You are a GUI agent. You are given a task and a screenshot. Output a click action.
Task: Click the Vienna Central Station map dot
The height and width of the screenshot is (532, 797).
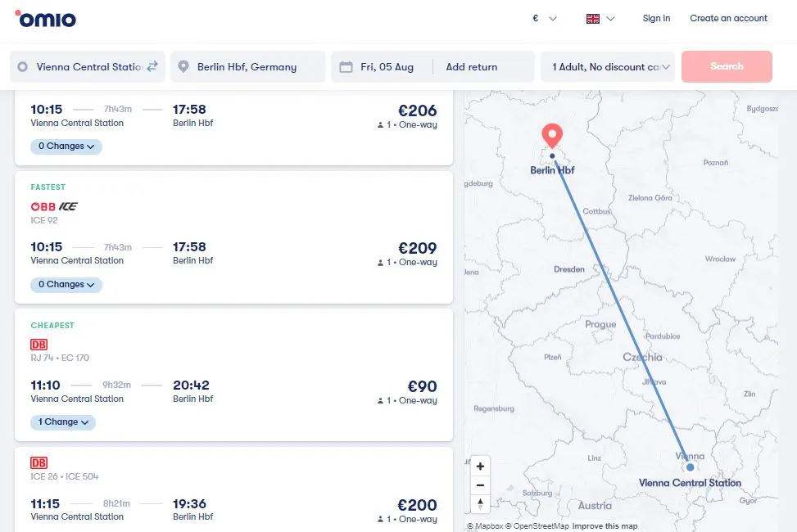pos(691,467)
